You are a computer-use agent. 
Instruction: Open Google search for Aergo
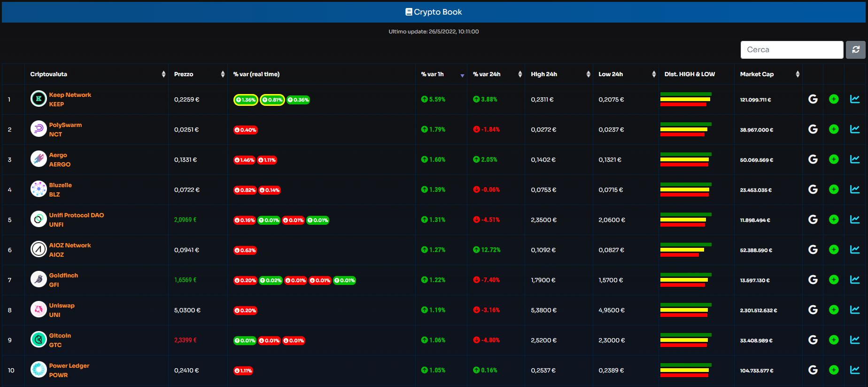pos(813,159)
